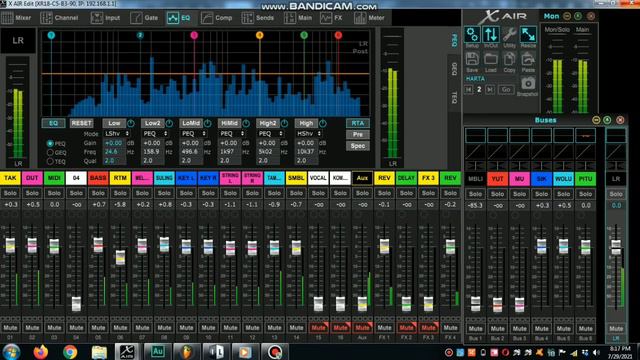The height and width of the screenshot is (360, 640).
Task: Launch Firefox from the taskbar
Action: click(40, 351)
